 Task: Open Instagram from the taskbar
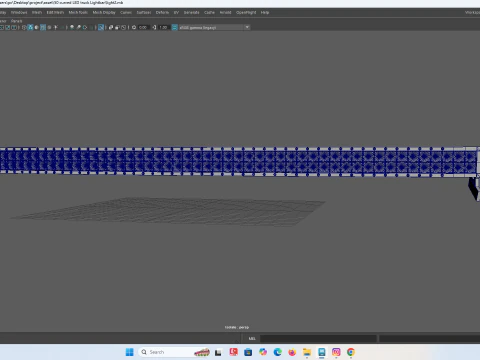[336, 352]
